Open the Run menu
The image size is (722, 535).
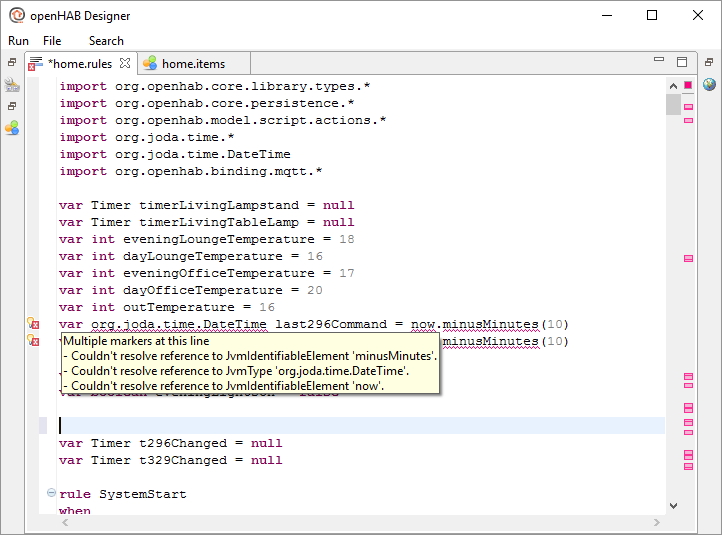pos(18,41)
